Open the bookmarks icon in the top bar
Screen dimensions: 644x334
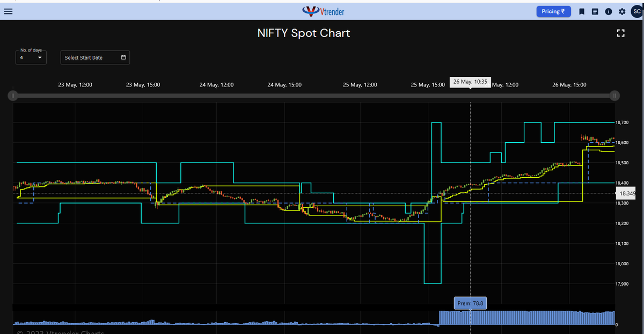(x=582, y=11)
